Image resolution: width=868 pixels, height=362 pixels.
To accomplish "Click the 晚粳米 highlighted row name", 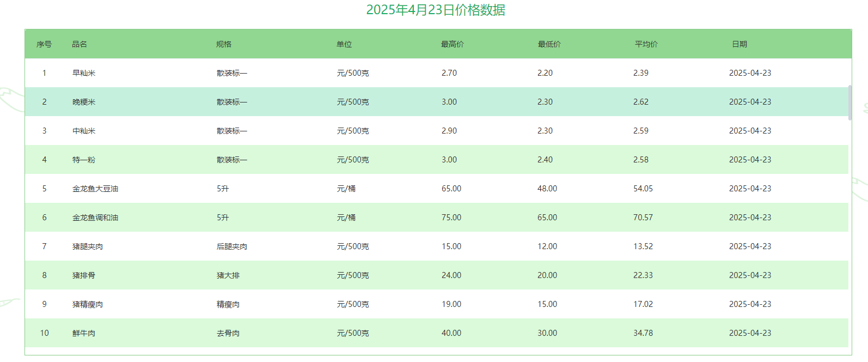I will (84, 102).
